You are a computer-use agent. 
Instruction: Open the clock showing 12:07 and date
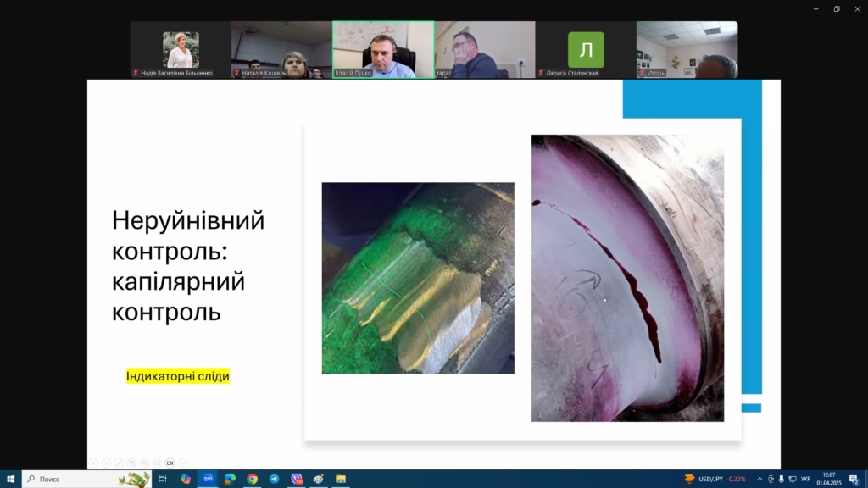click(829, 479)
